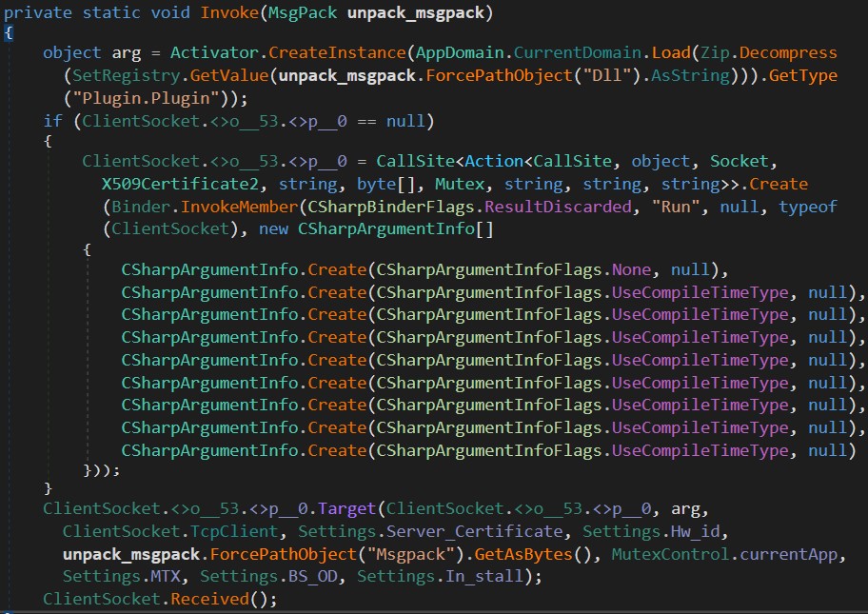Image resolution: width=868 pixels, height=614 pixels.
Task: Click the Received method call
Action: [x=209, y=599]
